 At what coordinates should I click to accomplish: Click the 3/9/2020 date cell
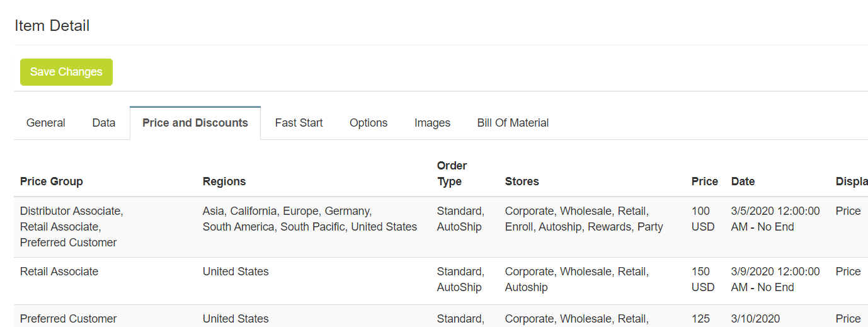click(x=775, y=279)
